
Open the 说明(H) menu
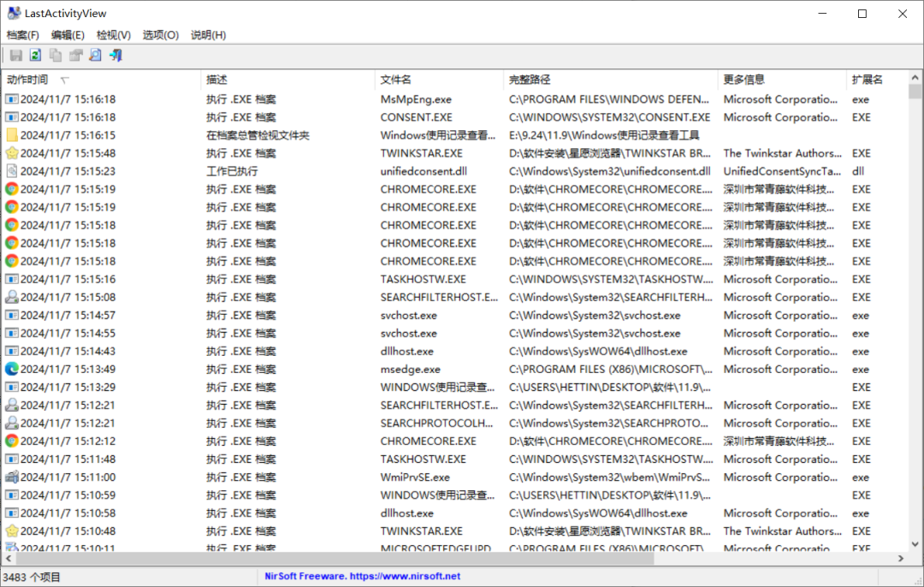[x=209, y=35]
